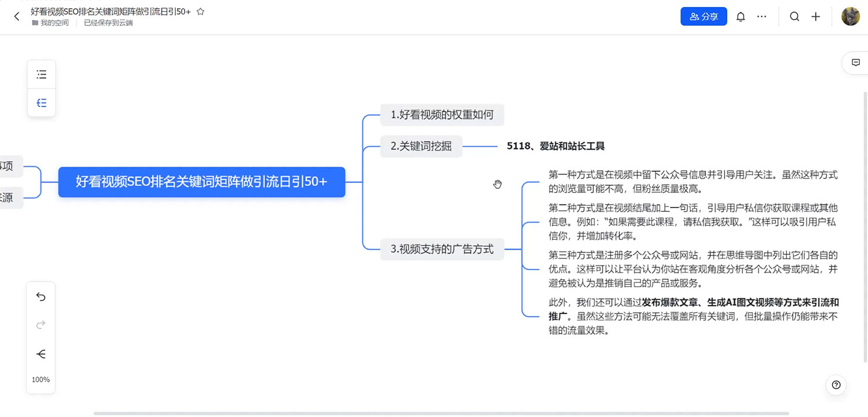
Task: Click the collapse branches icon above zoom level
Action: coord(41,354)
